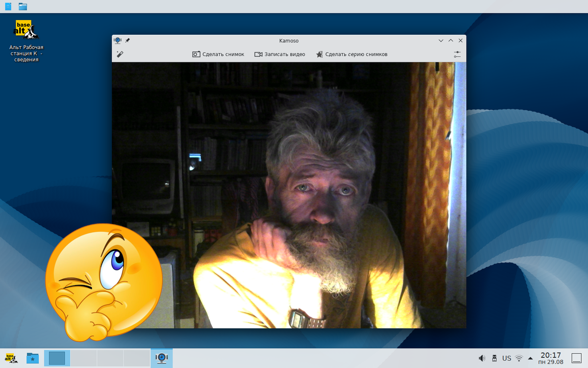Open the blue document icon in top panel
The width and height of the screenshot is (588, 368).
[x=8, y=6]
